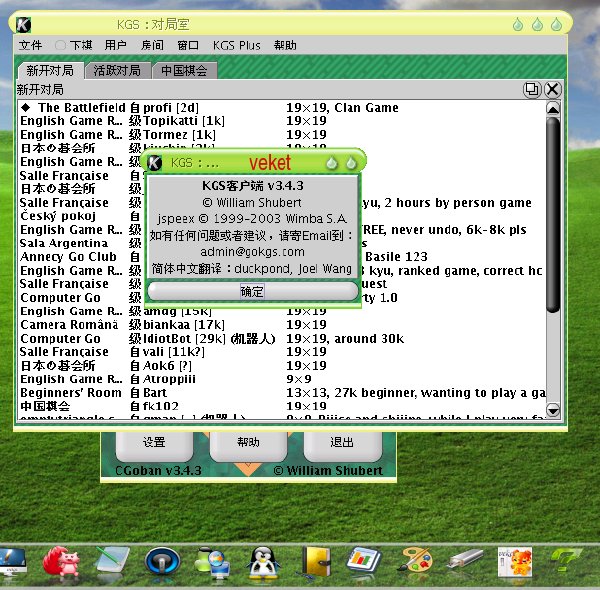This screenshot has width=600, height=590.
Task: Click the Tux penguin dock icon
Action: 263,562
